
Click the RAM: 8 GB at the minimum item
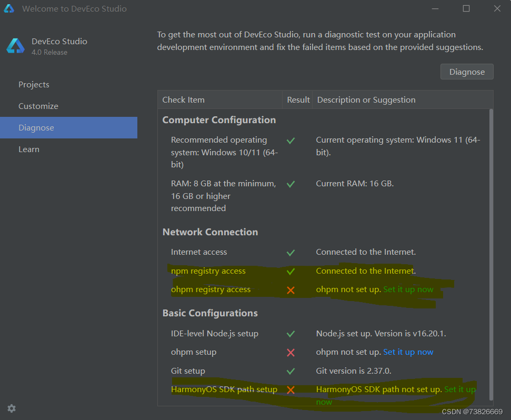pyautogui.click(x=223, y=196)
